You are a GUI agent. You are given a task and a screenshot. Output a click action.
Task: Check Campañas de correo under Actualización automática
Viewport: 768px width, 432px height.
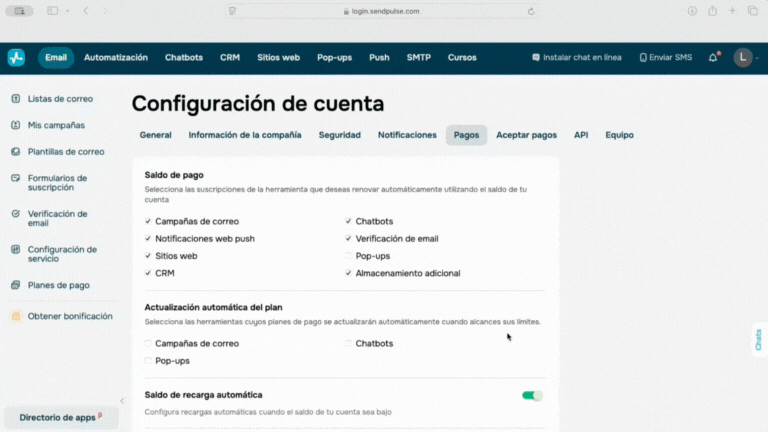(x=148, y=343)
